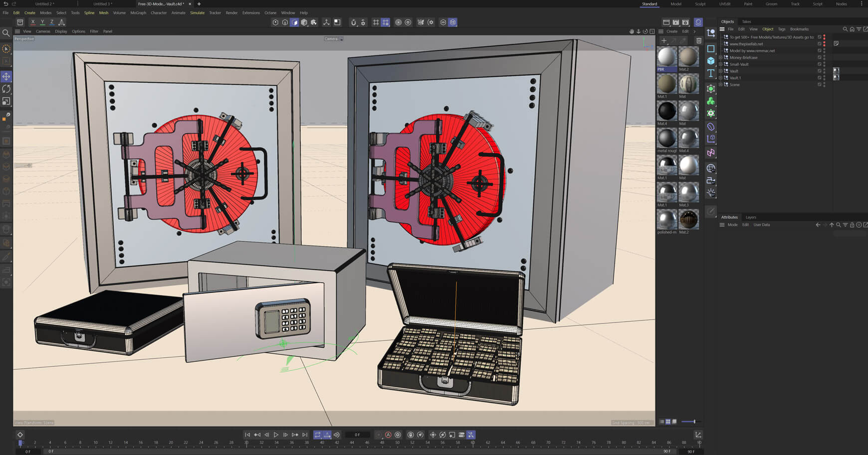This screenshot has width=868, height=455.
Task: Toggle visibility dots for Vault.1 object
Action: 824,78
